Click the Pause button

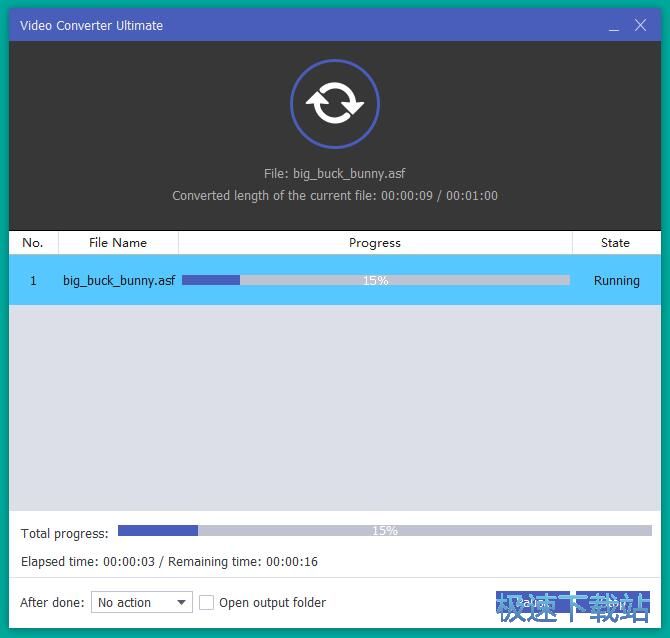tap(532, 603)
